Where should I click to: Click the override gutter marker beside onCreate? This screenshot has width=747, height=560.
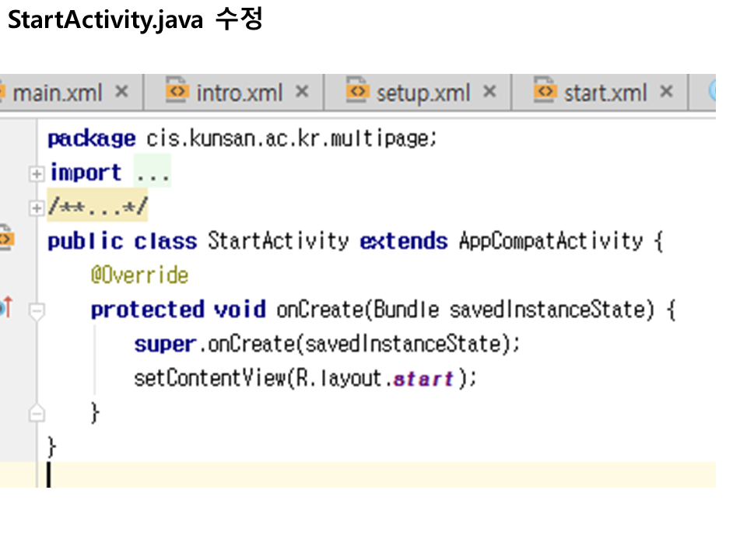coord(6,308)
